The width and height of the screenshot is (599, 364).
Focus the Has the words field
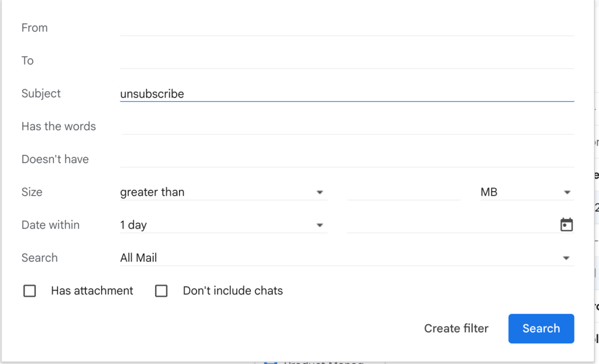click(346, 126)
